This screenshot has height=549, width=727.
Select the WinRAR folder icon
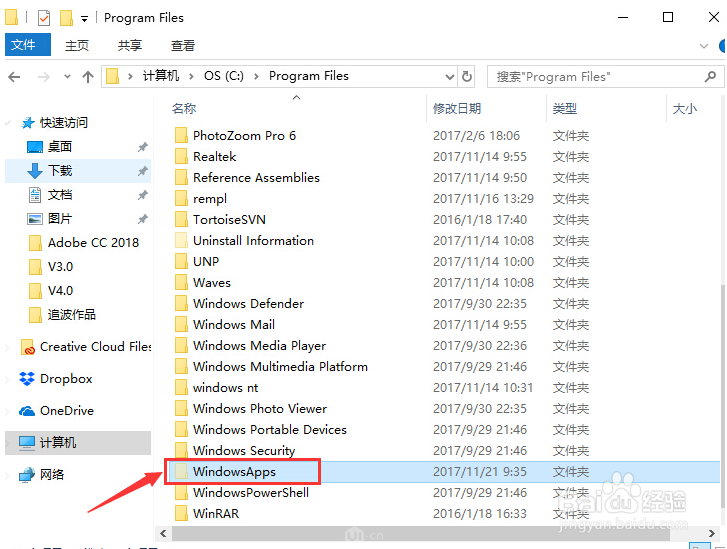(181, 514)
